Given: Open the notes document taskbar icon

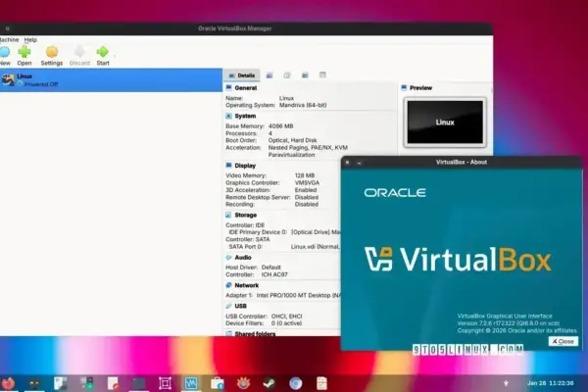Looking at the screenshot, I should [321, 383].
